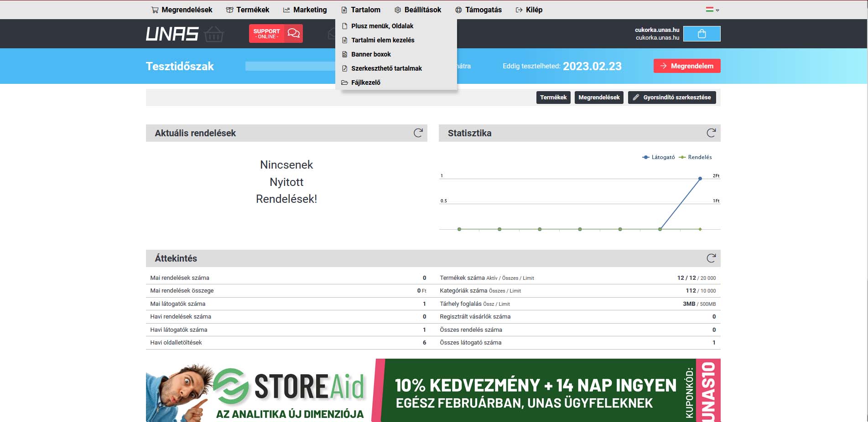The height and width of the screenshot is (422, 868).
Task: Click the Megrendelések quick-launch button
Action: pyautogui.click(x=598, y=98)
